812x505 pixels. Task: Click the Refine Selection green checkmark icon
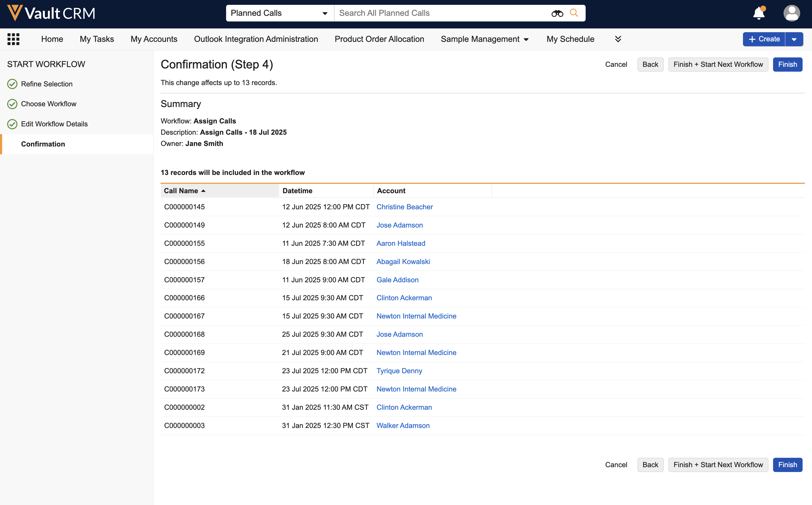pos(12,84)
